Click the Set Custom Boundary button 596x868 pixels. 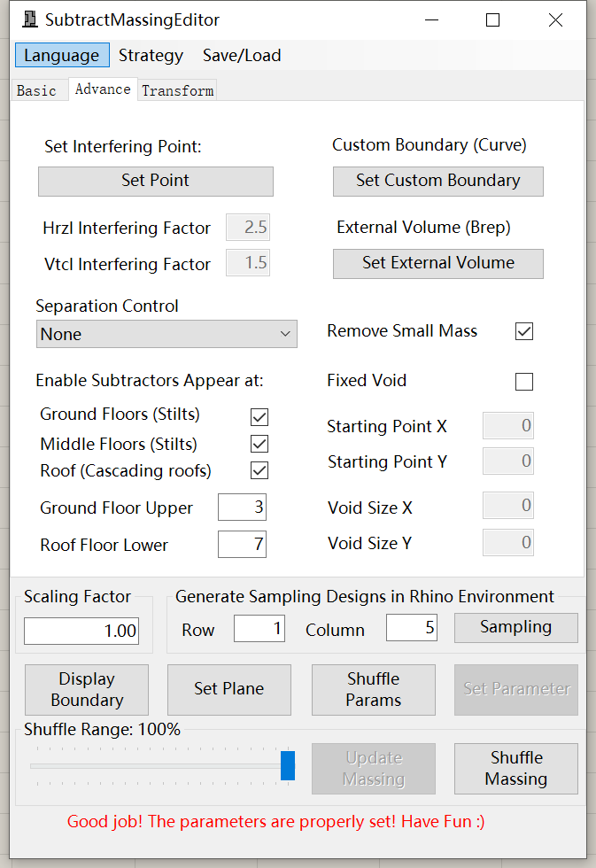click(437, 181)
